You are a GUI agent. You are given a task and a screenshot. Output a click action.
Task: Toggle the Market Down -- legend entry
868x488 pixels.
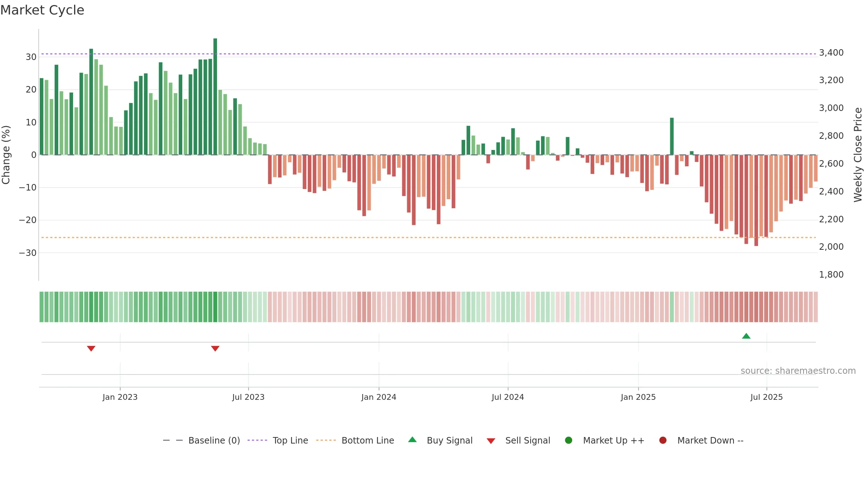point(701,440)
